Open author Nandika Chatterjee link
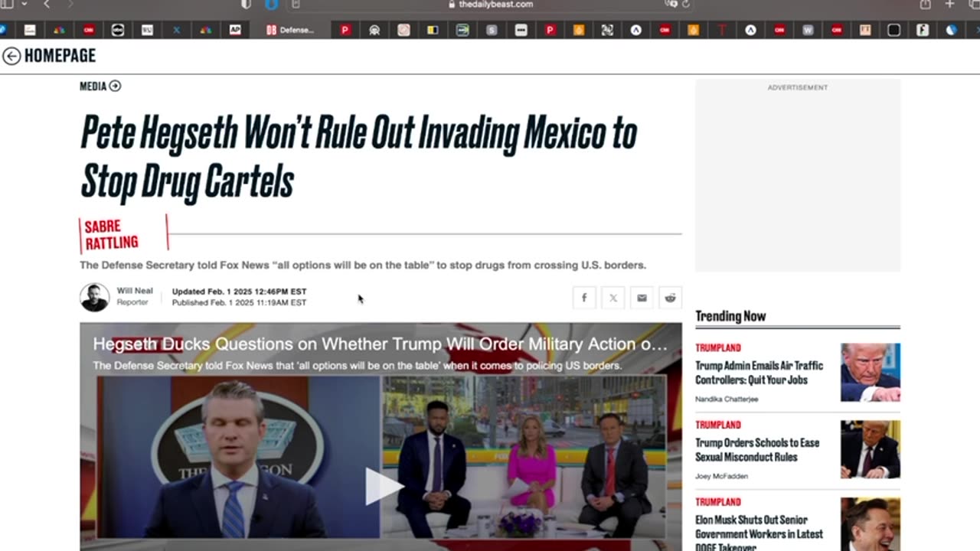Viewport: 980px width, 551px height. (727, 399)
